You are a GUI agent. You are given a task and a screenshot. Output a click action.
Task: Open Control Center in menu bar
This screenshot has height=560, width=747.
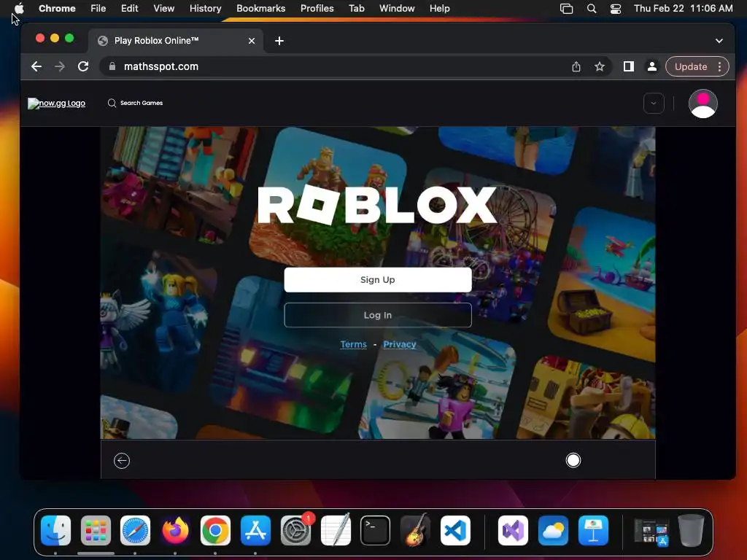(x=616, y=9)
